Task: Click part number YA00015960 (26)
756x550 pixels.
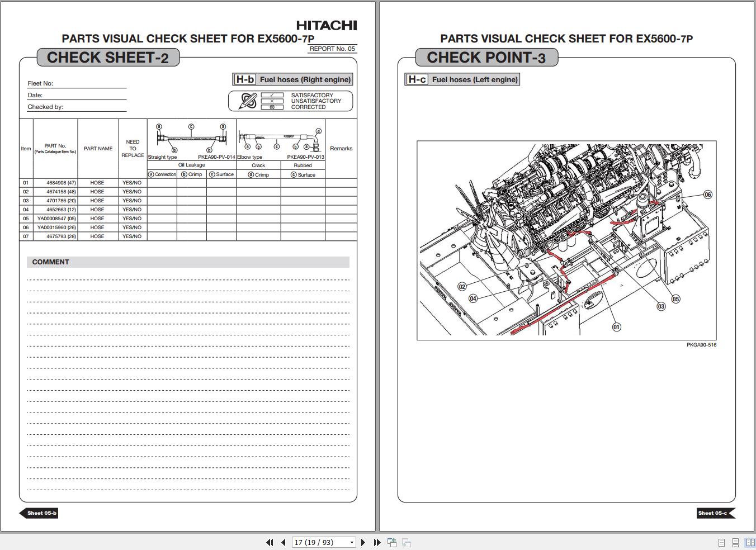Action: click(56, 227)
